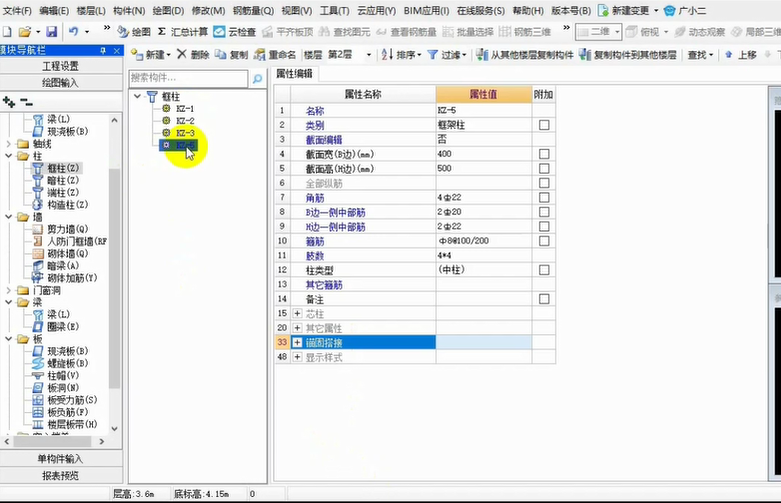Click the search magnifier icon in component list

257,78
